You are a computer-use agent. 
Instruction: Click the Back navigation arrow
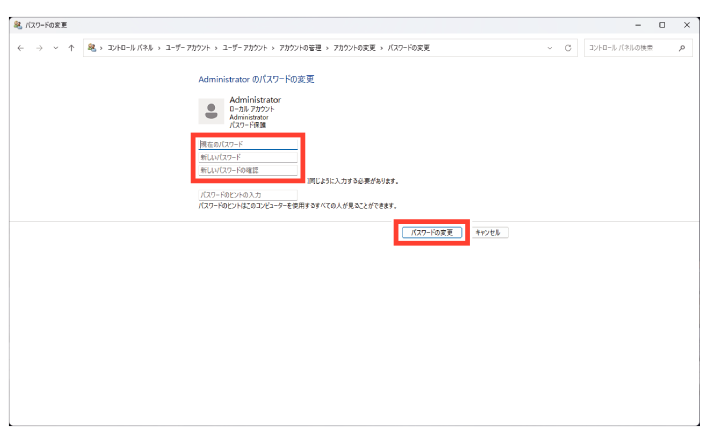click(x=20, y=48)
